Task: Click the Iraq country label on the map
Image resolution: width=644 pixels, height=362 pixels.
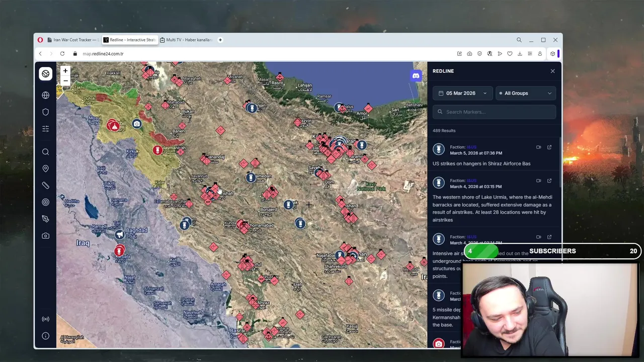Action: coord(83,243)
